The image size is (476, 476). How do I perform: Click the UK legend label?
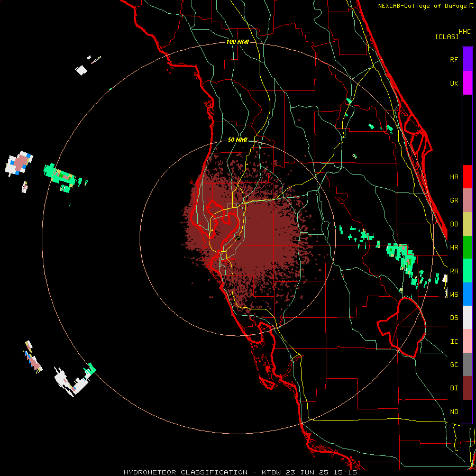click(x=454, y=83)
